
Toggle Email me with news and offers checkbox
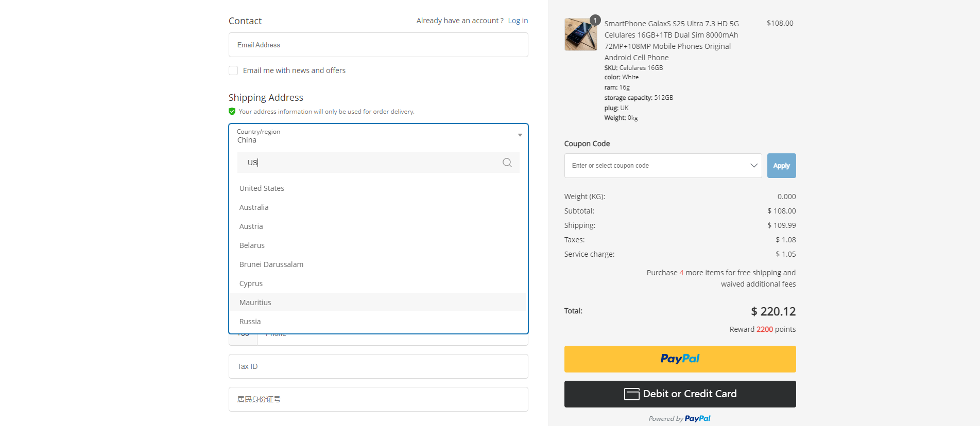(x=233, y=70)
